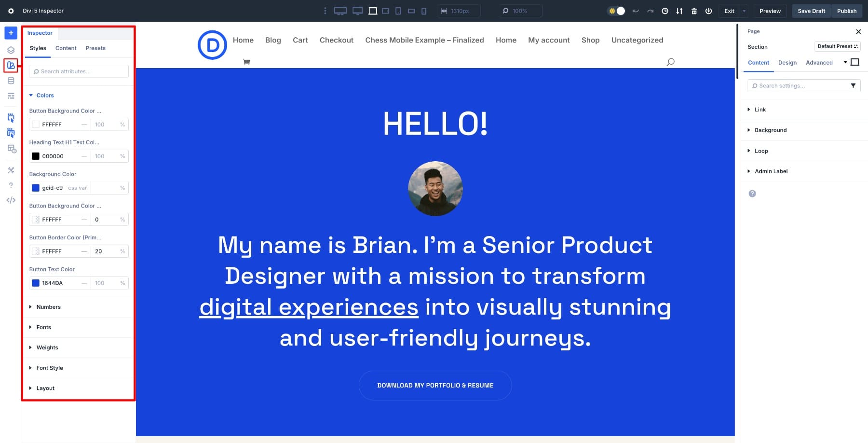Click the trash icon in top bar
The height and width of the screenshot is (443, 868).
coord(694,11)
